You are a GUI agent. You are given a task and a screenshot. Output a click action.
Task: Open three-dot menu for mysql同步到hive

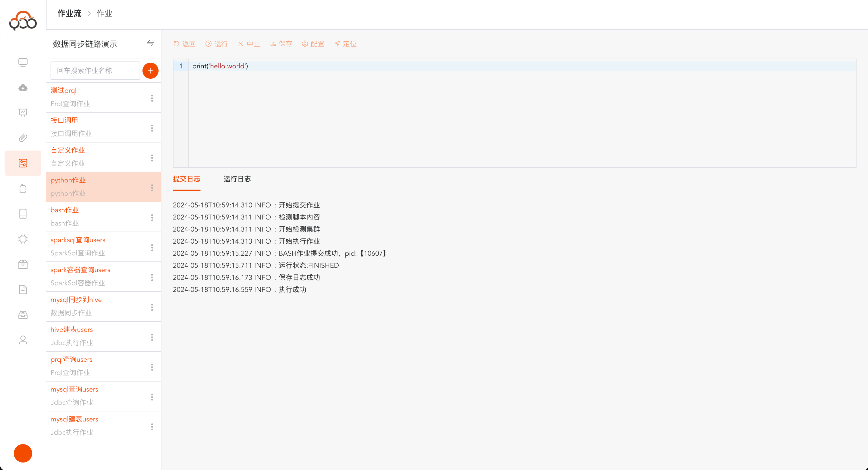152,307
